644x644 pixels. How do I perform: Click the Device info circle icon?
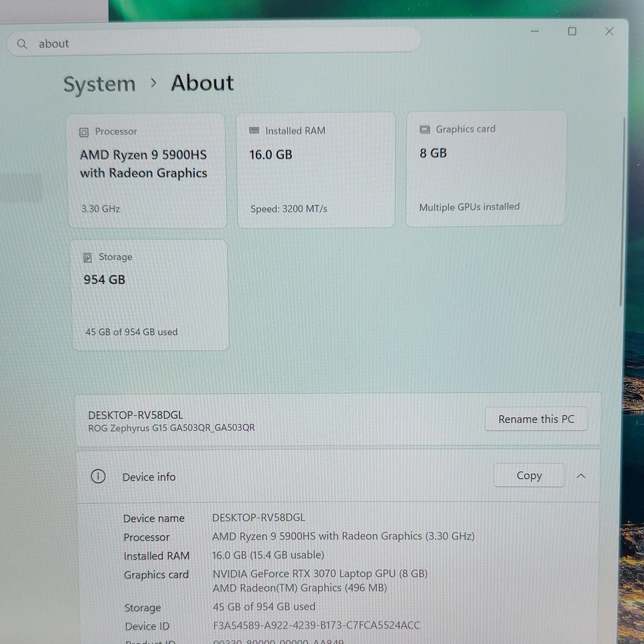(98, 476)
